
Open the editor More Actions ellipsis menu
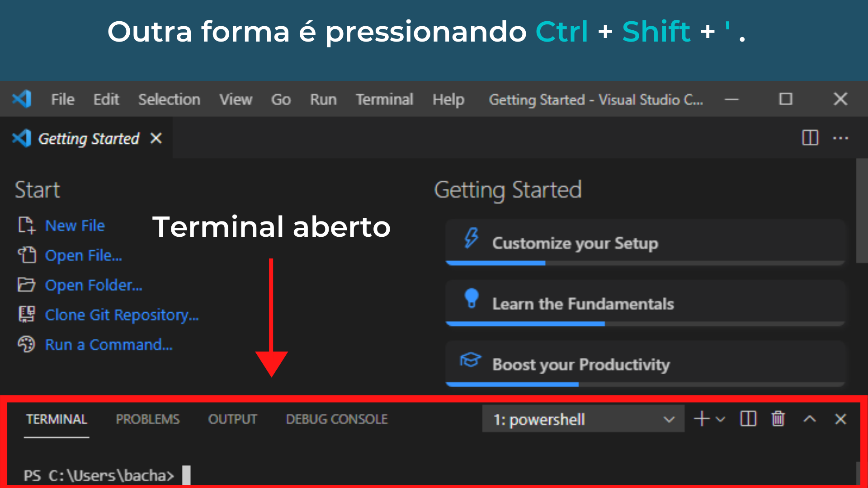click(840, 138)
